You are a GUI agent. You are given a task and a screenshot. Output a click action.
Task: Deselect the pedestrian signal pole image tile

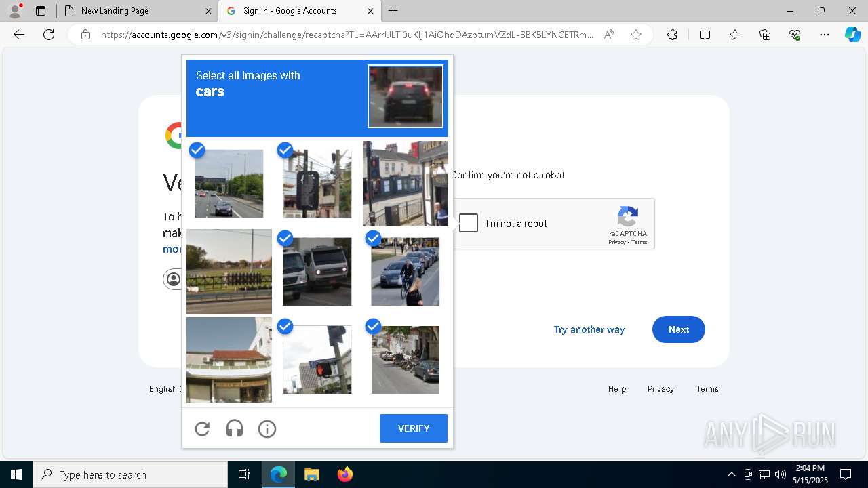click(x=317, y=184)
